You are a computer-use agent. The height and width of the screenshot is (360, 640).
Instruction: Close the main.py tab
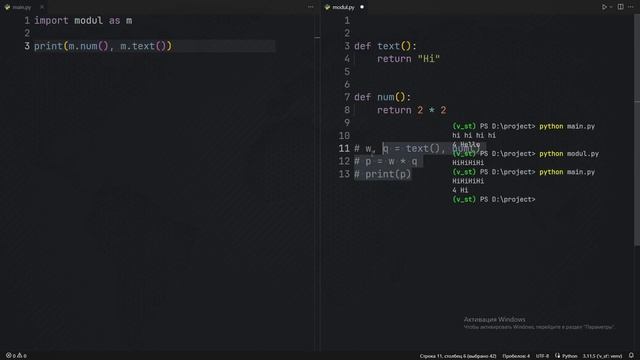[x=42, y=7]
